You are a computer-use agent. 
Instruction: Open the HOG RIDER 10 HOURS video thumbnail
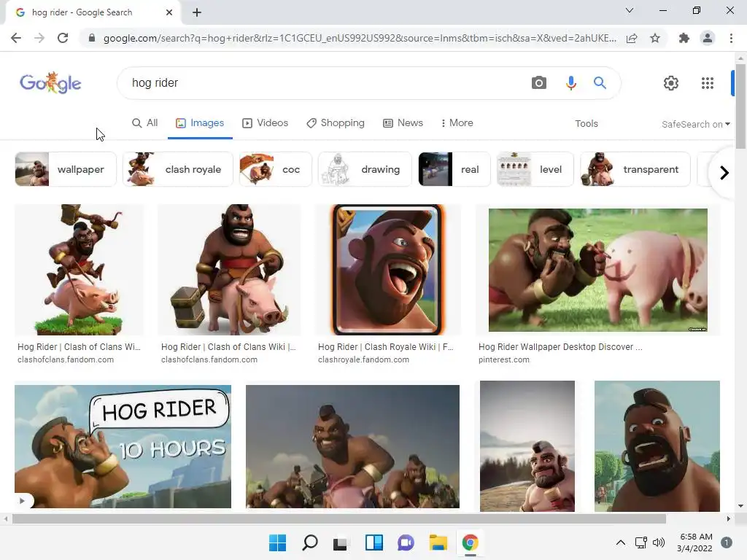point(123,447)
